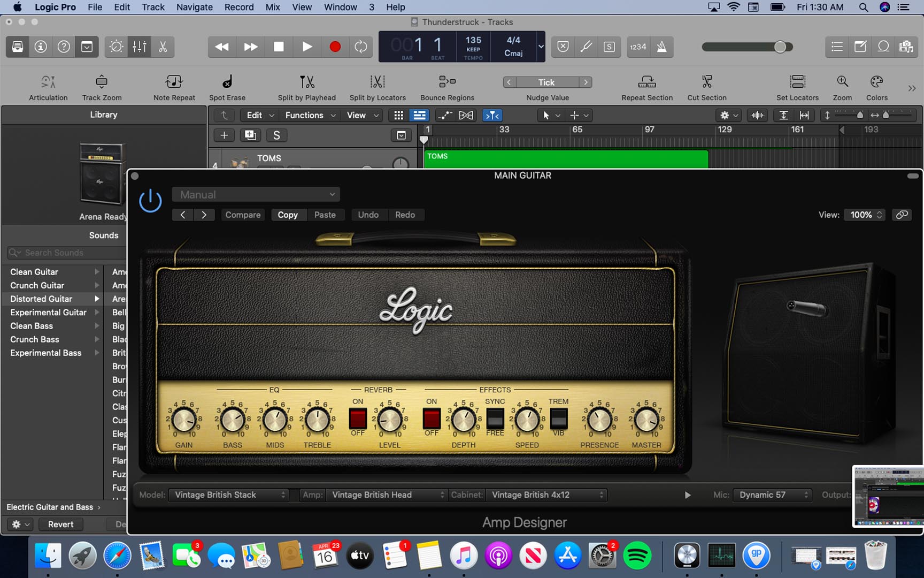Open the Inspector info button
The height and width of the screenshot is (578, 924).
pos(41,47)
